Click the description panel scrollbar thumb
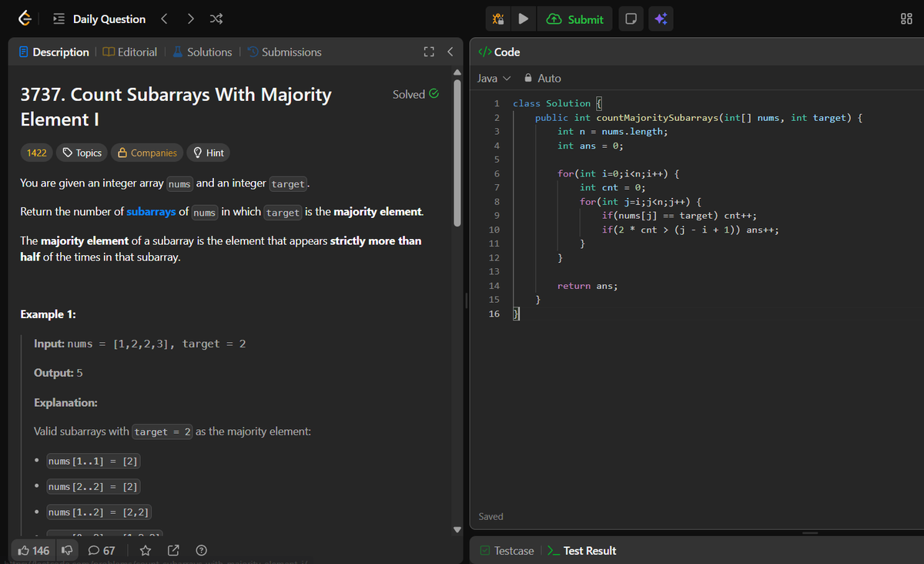 459,153
